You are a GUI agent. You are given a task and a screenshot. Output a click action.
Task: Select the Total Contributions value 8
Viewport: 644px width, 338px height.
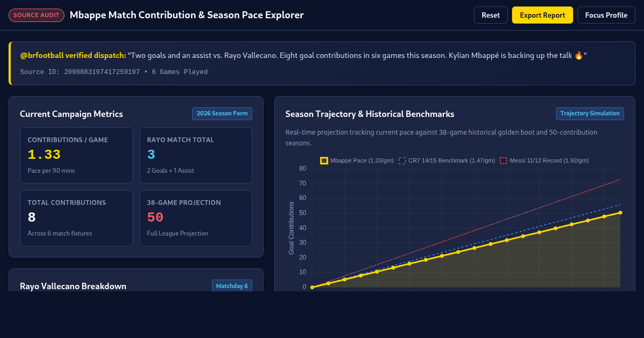click(x=32, y=218)
